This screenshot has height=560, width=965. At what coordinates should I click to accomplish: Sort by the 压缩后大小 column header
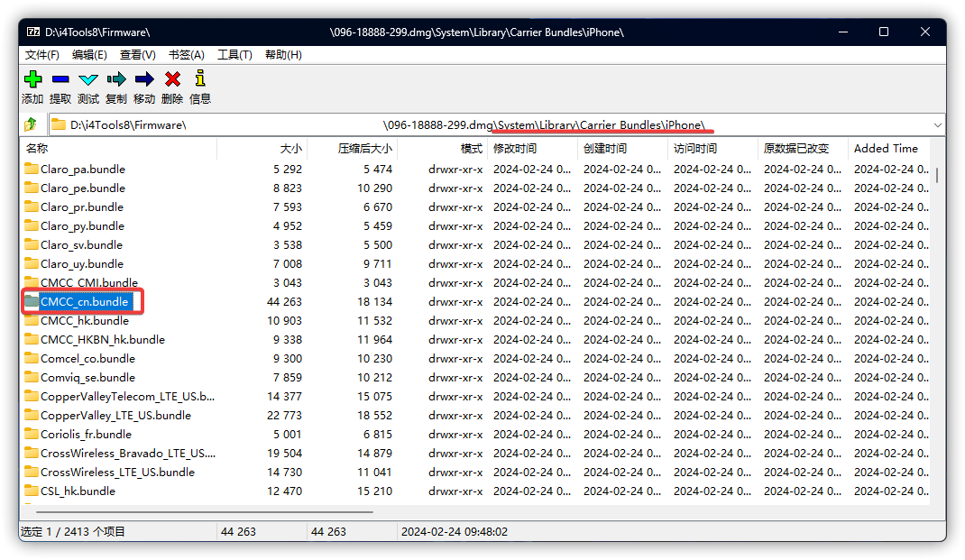(x=352, y=148)
